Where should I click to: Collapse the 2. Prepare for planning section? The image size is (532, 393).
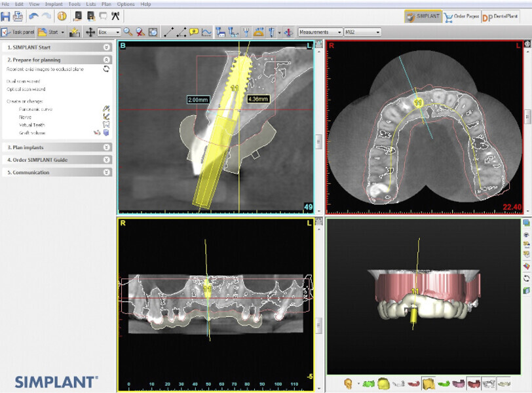pyautogui.click(x=106, y=60)
